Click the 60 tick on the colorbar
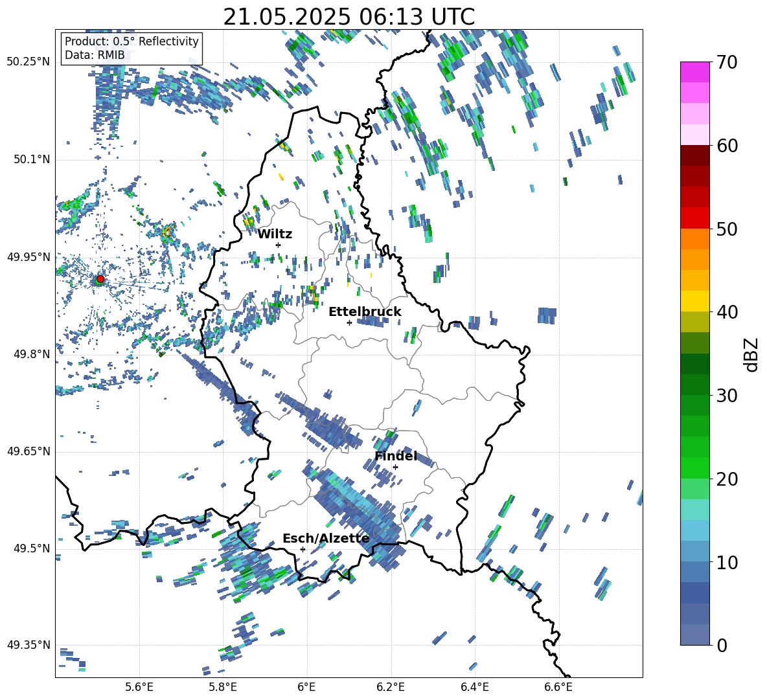The height and width of the screenshot is (700, 767). pos(727,146)
